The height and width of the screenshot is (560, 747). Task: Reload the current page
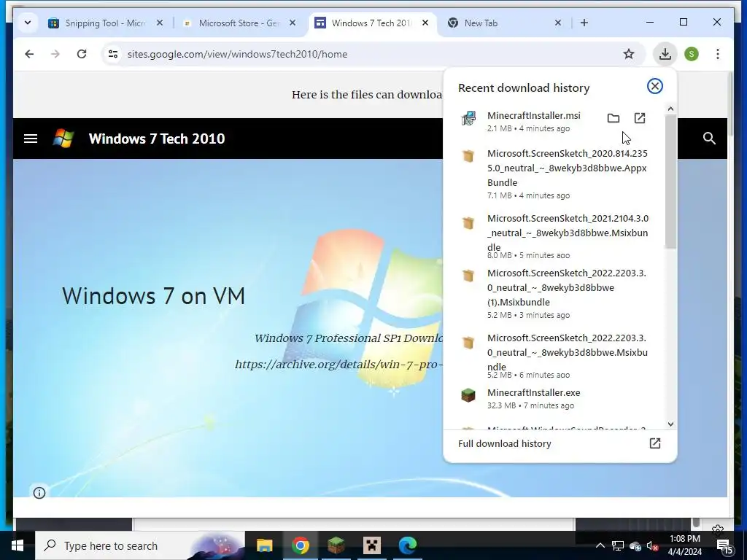click(x=82, y=54)
